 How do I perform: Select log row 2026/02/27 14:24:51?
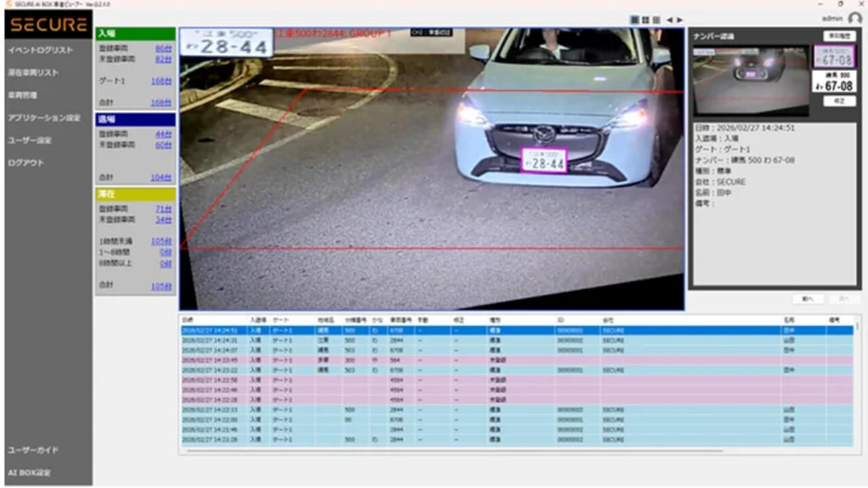point(517,330)
